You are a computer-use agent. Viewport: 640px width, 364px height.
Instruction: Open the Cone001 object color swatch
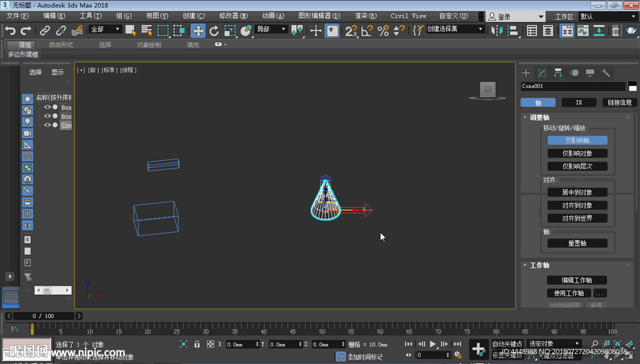pos(632,86)
